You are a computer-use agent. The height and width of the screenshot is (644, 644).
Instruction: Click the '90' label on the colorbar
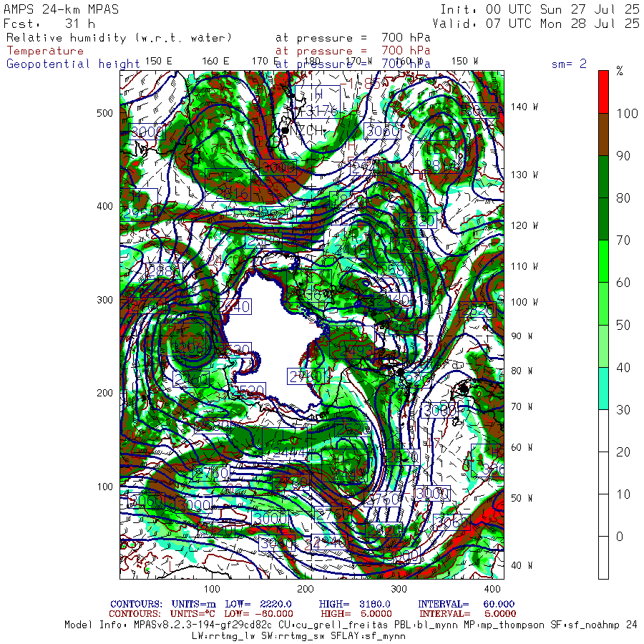click(623, 156)
